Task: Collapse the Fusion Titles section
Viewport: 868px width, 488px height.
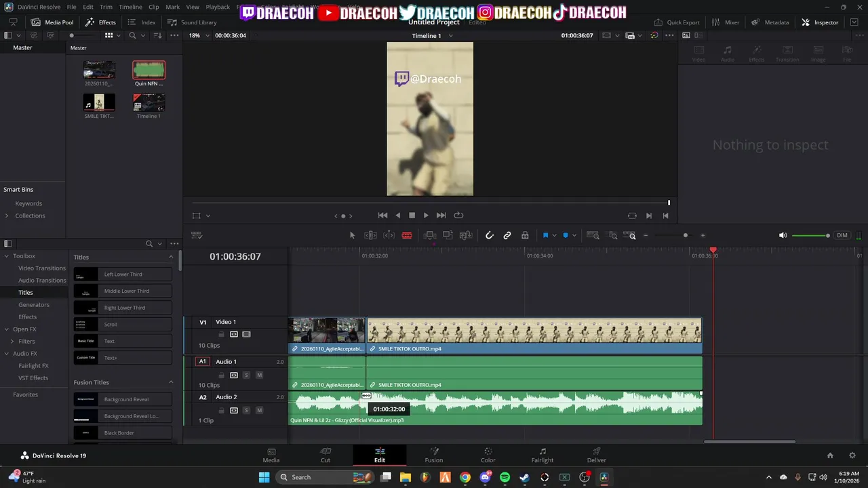Action: click(171, 382)
